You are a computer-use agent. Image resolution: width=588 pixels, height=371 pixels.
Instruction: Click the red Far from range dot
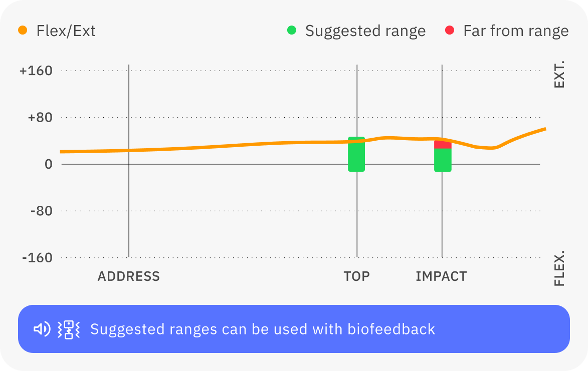click(x=450, y=31)
